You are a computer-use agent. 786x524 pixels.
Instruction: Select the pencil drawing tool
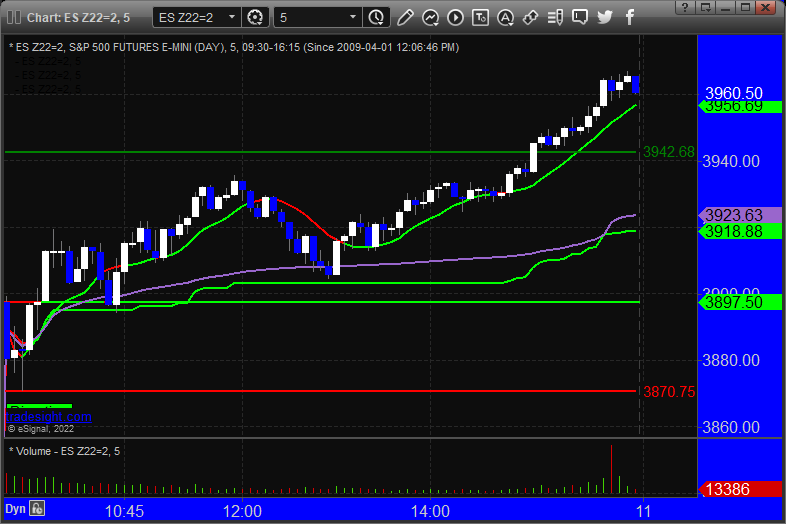[x=405, y=18]
